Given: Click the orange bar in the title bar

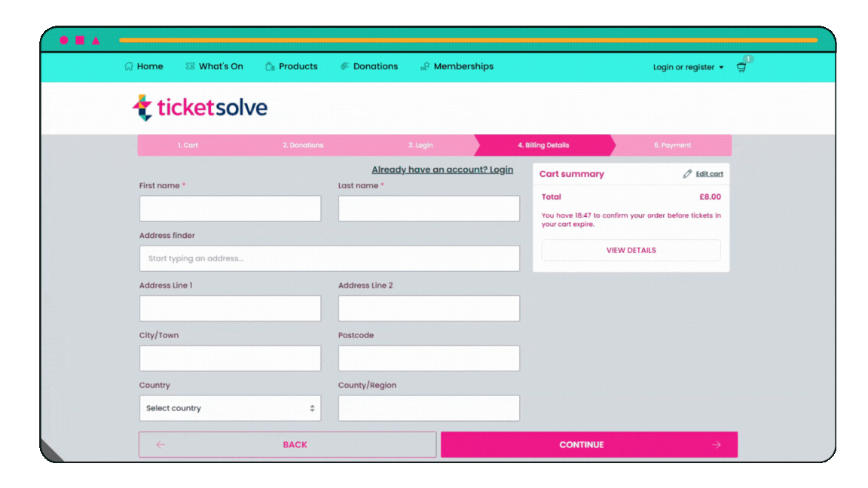Looking at the screenshot, I should 469,41.
